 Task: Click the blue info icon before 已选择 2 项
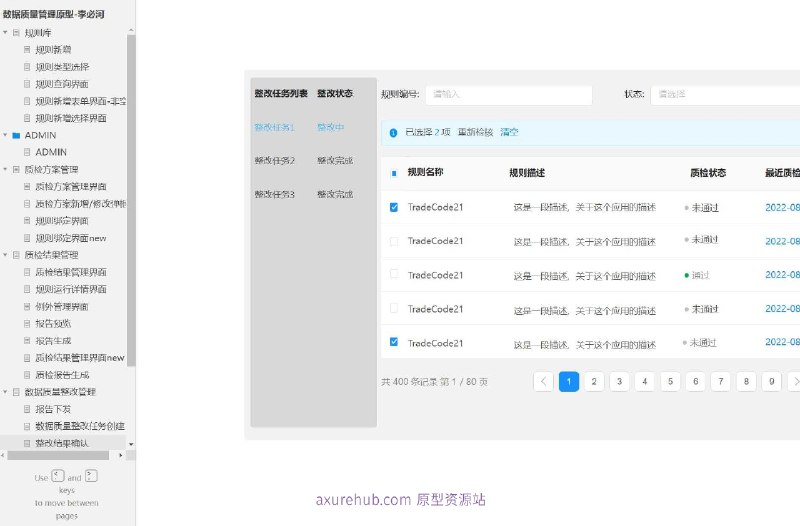tap(393, 133)
